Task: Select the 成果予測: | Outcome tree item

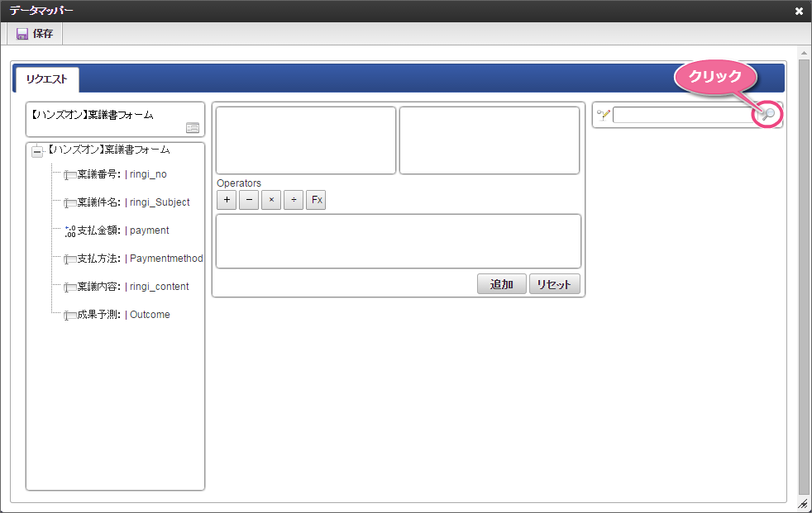Action: 123,315
